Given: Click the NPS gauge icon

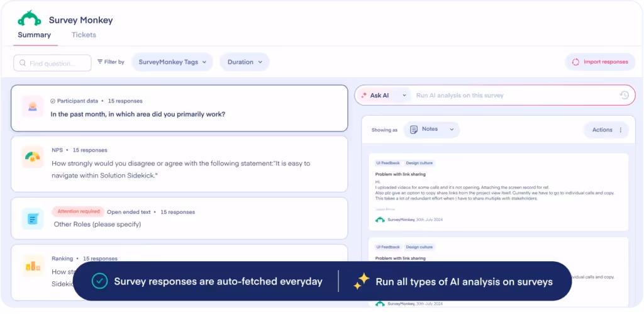Looking at the screenshot, I should [x=33, y=157].
